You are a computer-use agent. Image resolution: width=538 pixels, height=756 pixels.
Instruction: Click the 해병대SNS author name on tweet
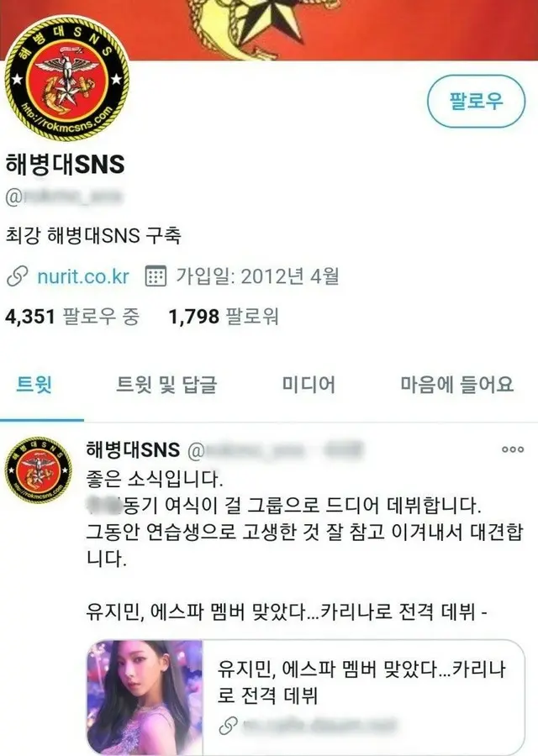[133, 450]
